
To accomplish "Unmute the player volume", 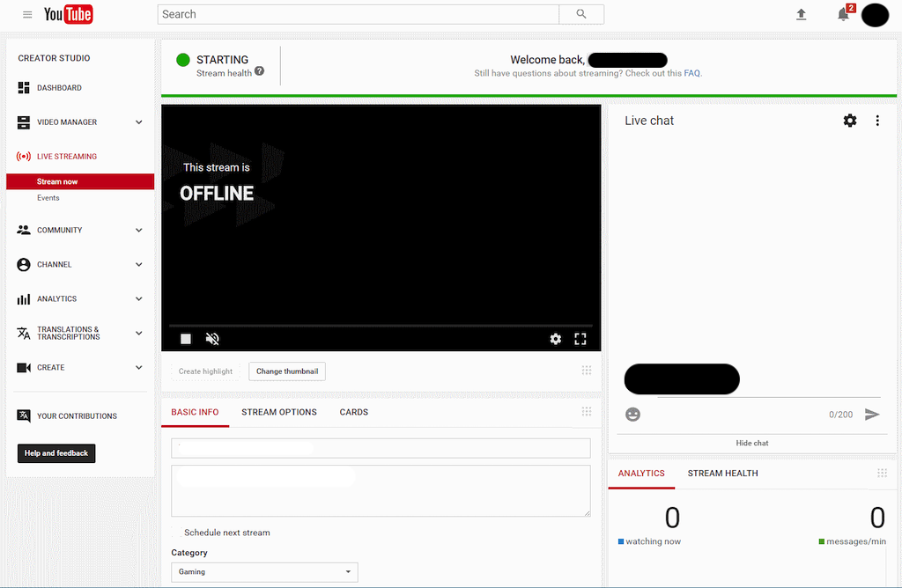I will [x=212, y=339].
